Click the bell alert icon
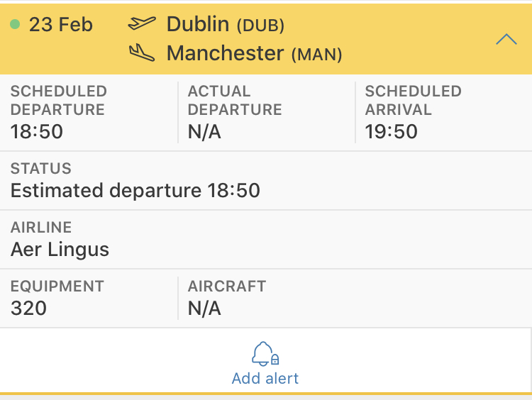532x400 pixels. (x=265, y=353)
